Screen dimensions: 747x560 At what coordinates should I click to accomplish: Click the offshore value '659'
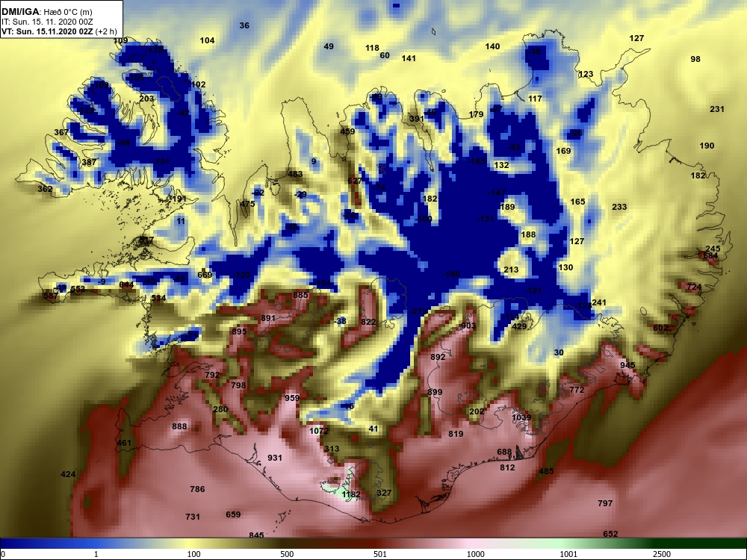[x=233, y=514]
